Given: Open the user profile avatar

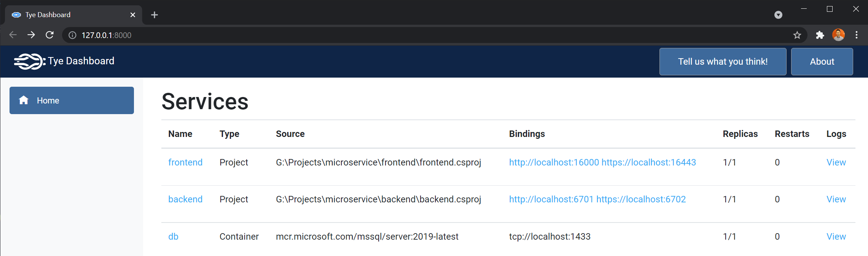Looking at the screenshot, I should (x=838, y=35).
